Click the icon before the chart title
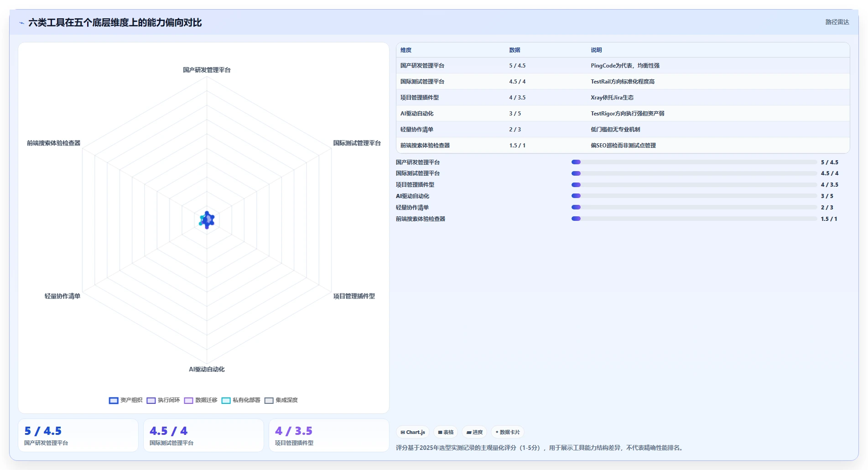Viewport: 868px width, 470px height. (x=21, y=23)
